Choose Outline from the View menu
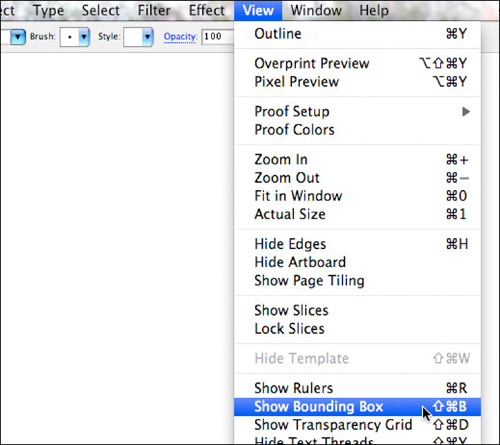The height and width of the screenshot is (445, 500). (357, 34)
